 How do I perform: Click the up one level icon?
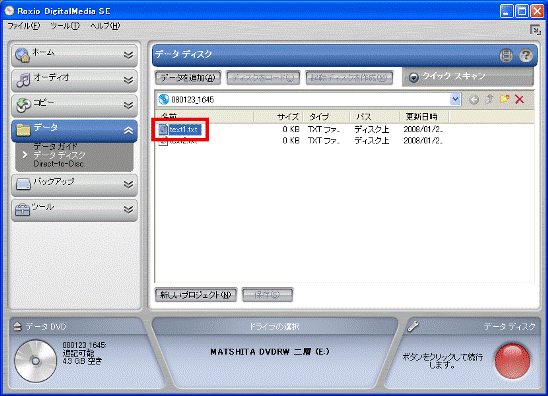point(489,99)
